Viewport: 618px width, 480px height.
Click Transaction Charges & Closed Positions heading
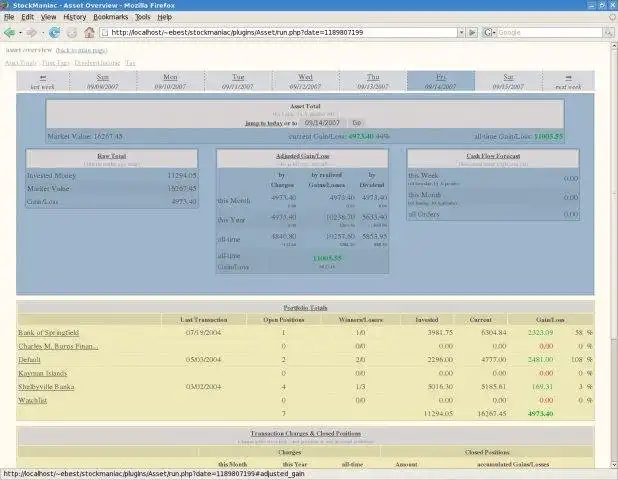[305, 433]
